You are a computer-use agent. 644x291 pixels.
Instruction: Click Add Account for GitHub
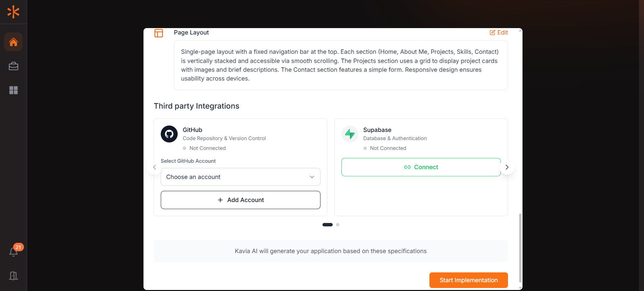tap(240, 200)
